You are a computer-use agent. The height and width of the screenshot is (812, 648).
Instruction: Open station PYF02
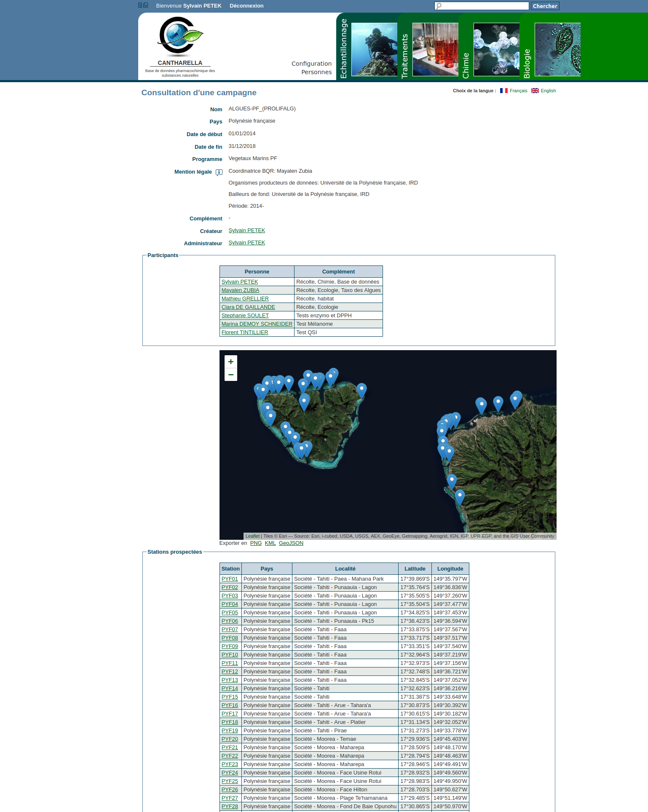click(x=230, y=587)
